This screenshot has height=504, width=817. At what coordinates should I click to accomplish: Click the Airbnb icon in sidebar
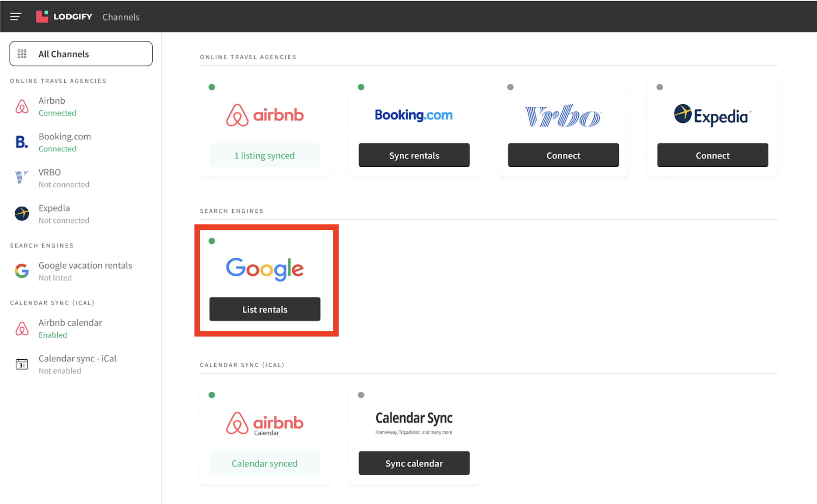(x=22, y=107)
